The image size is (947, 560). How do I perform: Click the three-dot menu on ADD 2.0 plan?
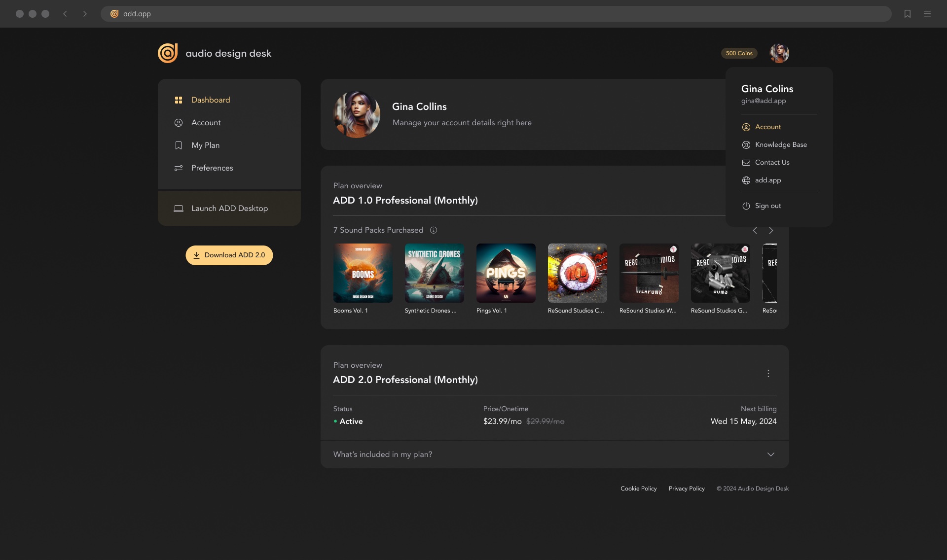pos(768,374)
